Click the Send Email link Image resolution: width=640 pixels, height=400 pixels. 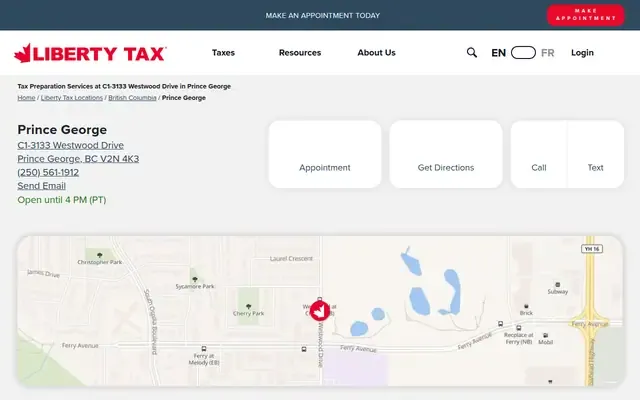pyautogui.click(x=41, y=186)
